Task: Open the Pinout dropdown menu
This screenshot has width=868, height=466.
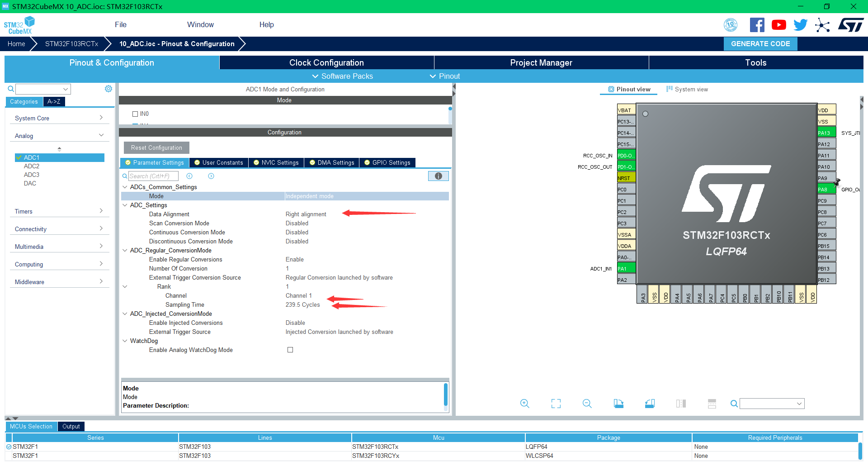Action: 445,76
